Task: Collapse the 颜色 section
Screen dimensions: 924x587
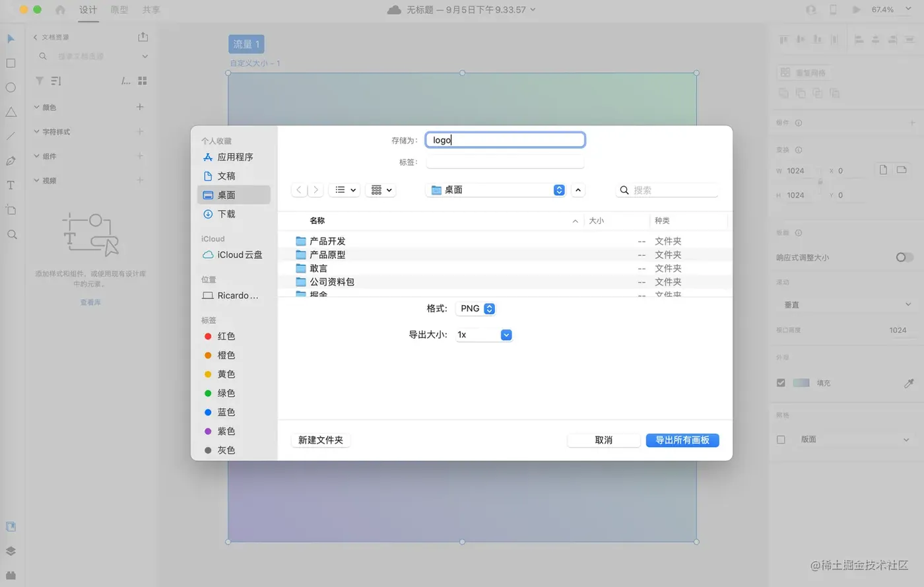Action: tap(37, 107)
